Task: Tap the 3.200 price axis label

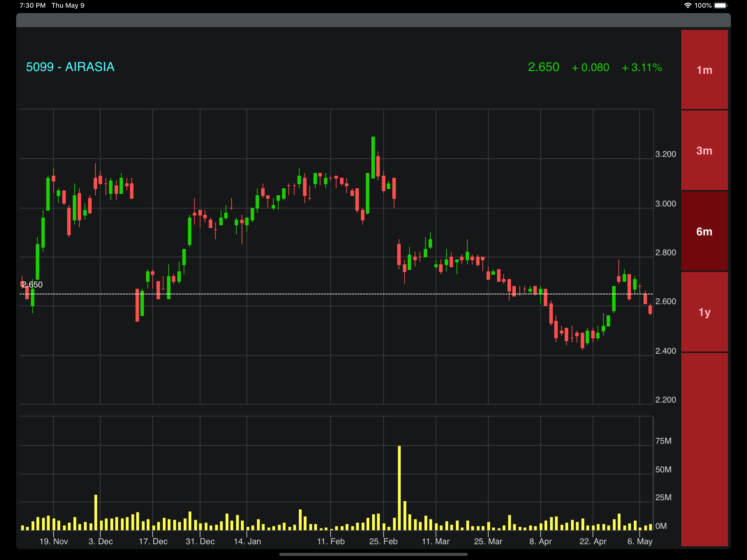Action: [x=666, y=154]
